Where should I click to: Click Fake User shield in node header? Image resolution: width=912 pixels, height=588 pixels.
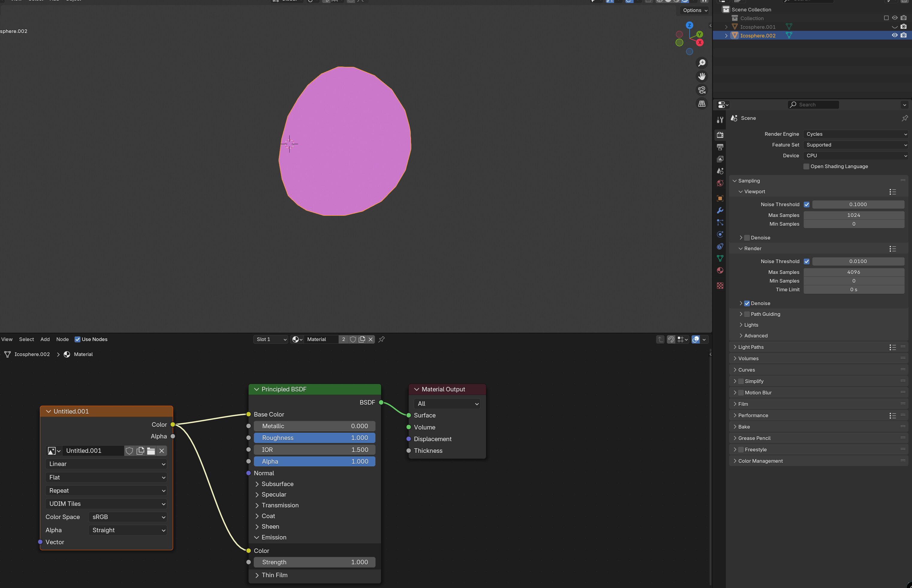tap(353, 340)
